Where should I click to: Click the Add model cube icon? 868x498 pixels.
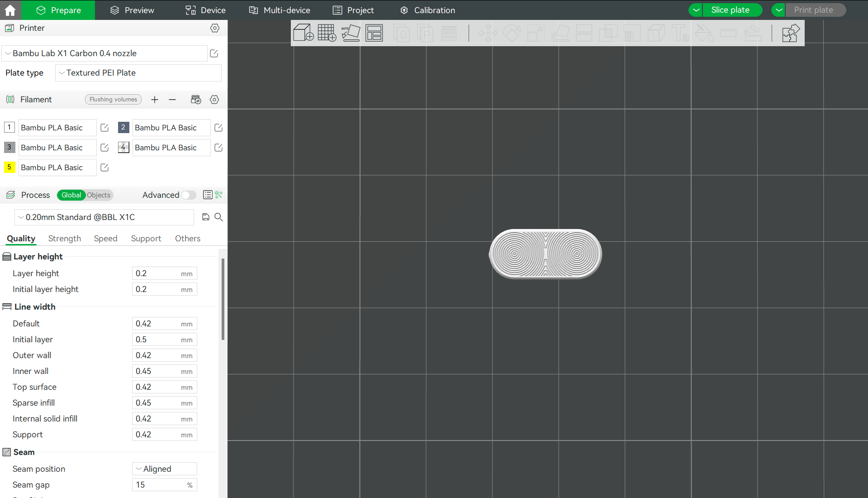(303, 33)
